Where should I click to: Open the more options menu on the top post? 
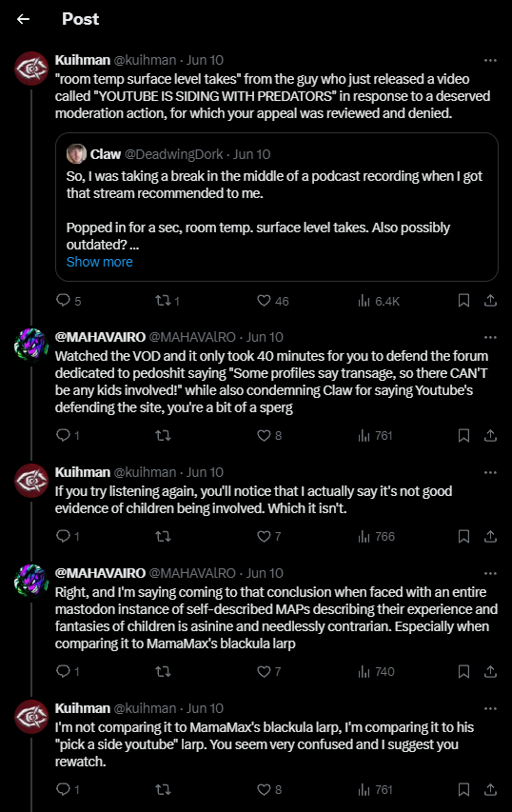click(490, 61)
